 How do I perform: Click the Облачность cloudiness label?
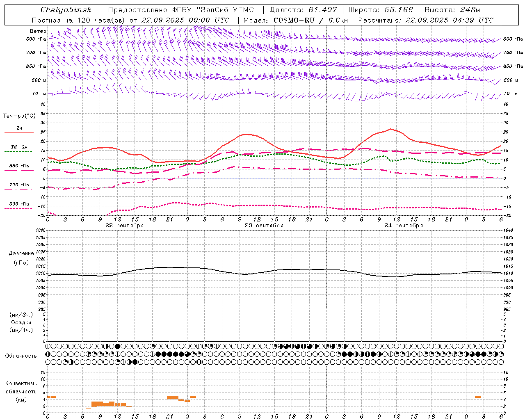[21, 356]
